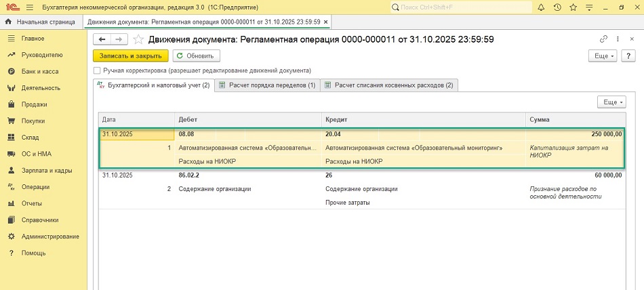Open favorites star in title bar
Viewport: 644px width, 290px height.
pos(573,7)
